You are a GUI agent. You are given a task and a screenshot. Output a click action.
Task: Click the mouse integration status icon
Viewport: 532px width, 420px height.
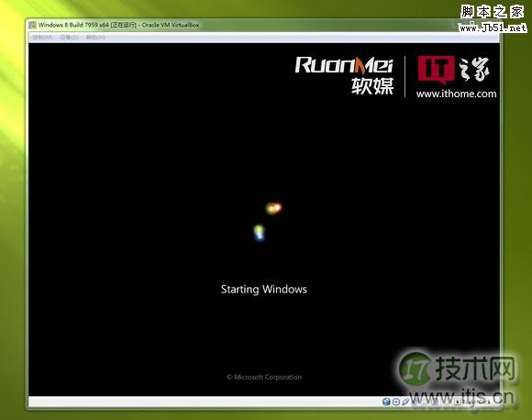tap(457, 402)
